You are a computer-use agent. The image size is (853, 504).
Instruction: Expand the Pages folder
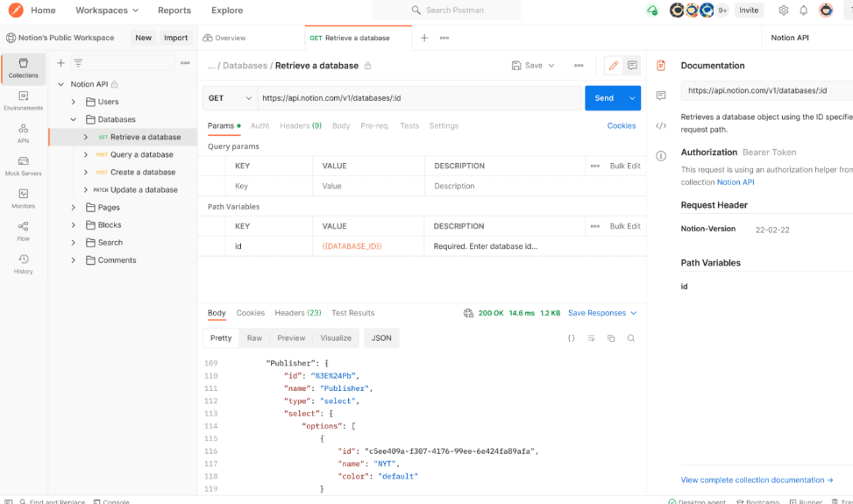pyautogui.click(x=74, y=207)
